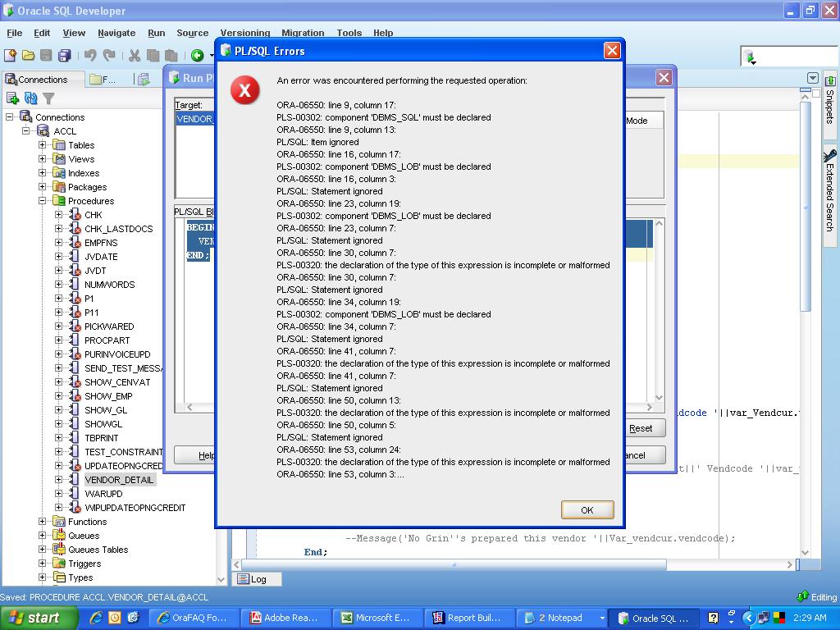
Task: Click the help question mark tray icon
Action: tap(713, 618)
